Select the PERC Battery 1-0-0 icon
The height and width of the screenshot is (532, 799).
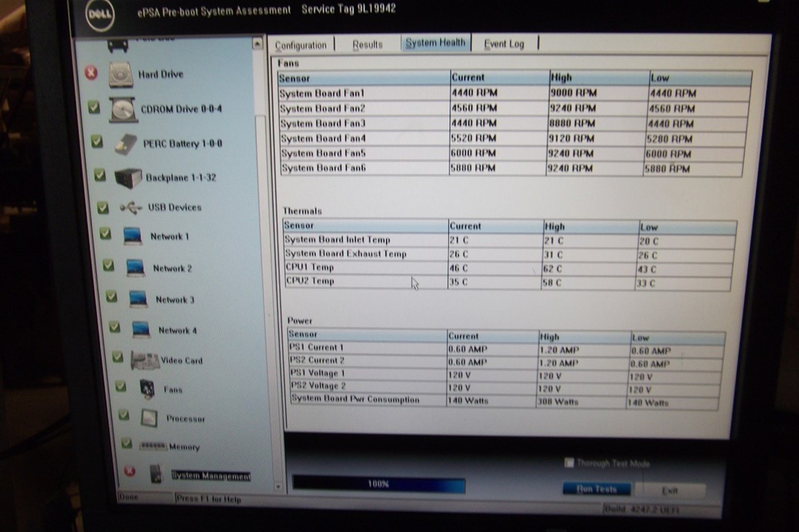click(x=126, y=144)
